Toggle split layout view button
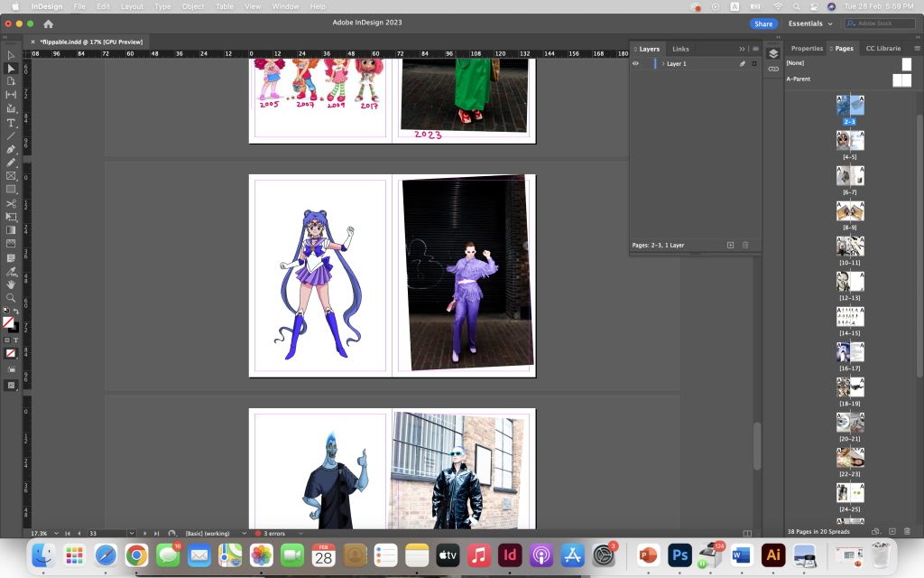924x578 pixels. coord(747,533)
